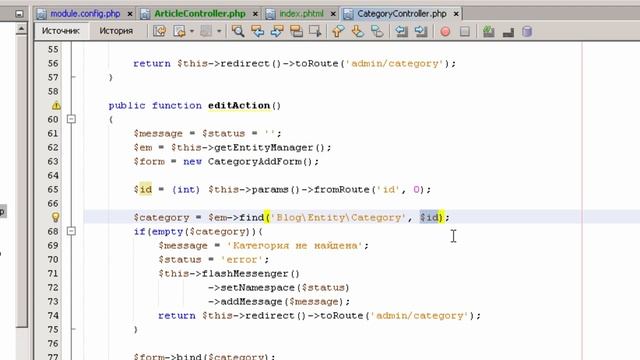Click Stop Macro Recording square icon
640x360 pixels.
[x=464, y=31]
